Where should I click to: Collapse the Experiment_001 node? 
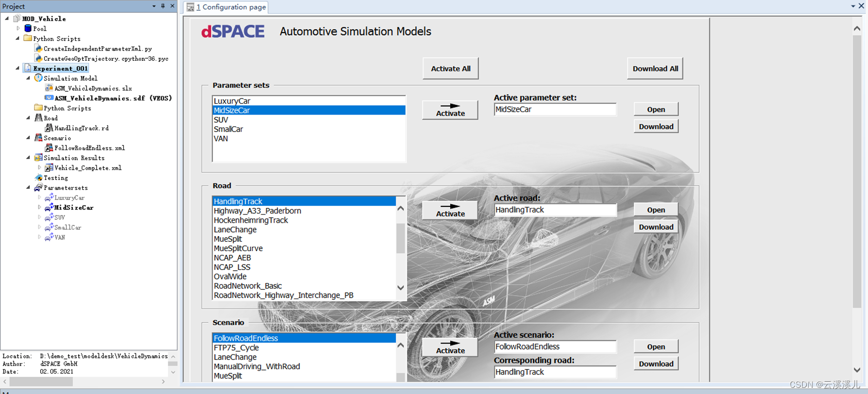click(x=18, y=68)
